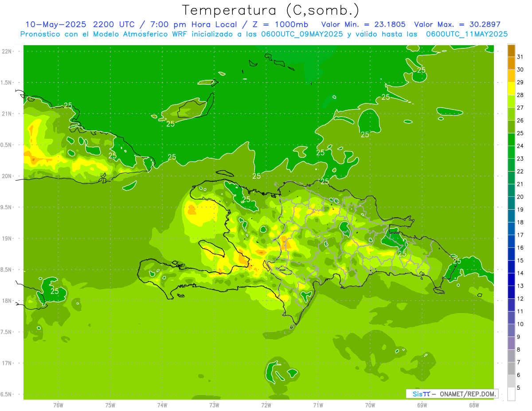Click the "Valor Max. = 30.2897" value
The width and height of the screenshot is (532, 411).
[458, 24]
